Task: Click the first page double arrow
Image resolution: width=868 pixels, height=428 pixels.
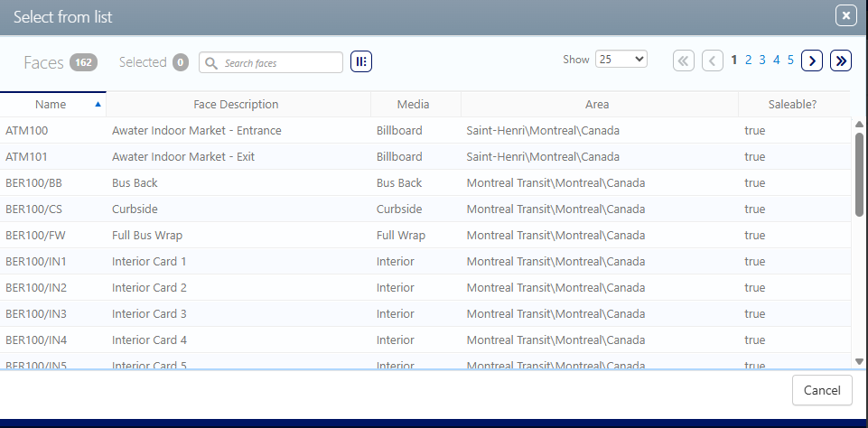Action: [684, 60]
